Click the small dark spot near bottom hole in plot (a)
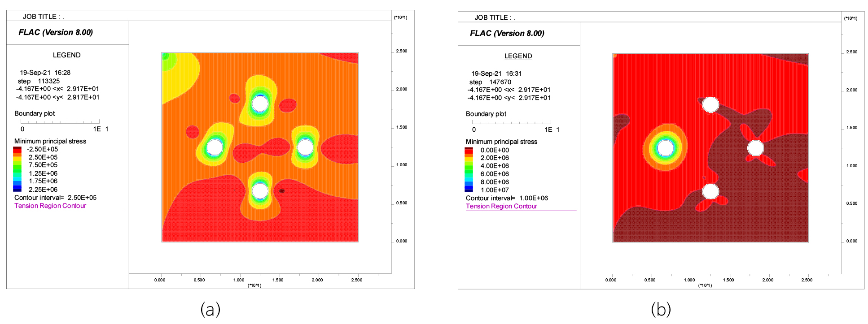This screenshot has height=324, width=868. 282,191
